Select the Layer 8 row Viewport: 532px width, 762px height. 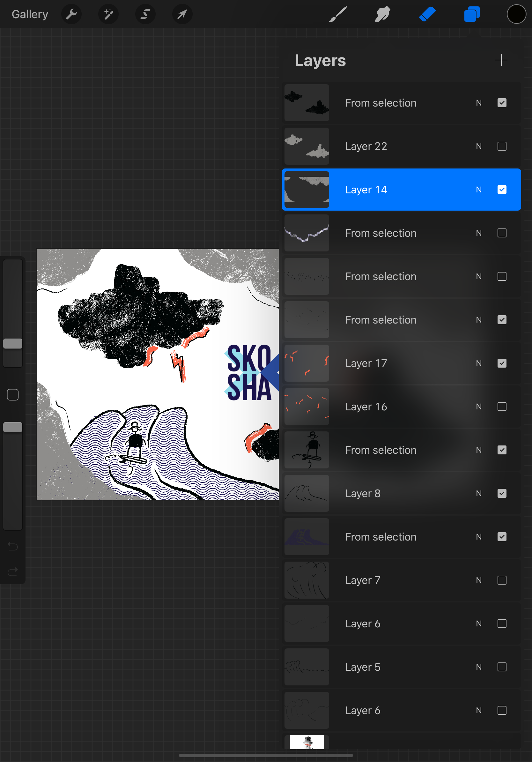[x=401, y=494]
